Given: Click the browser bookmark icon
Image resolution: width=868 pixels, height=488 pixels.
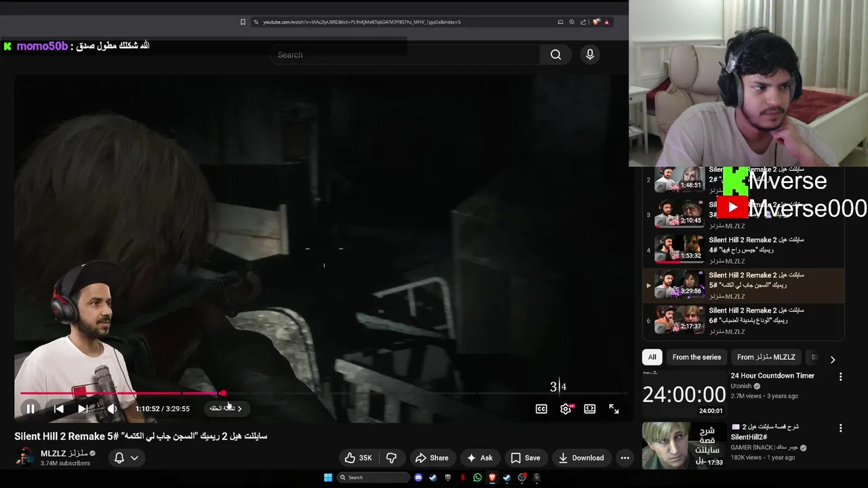Looking at the screenshot, I should point(243,22).
